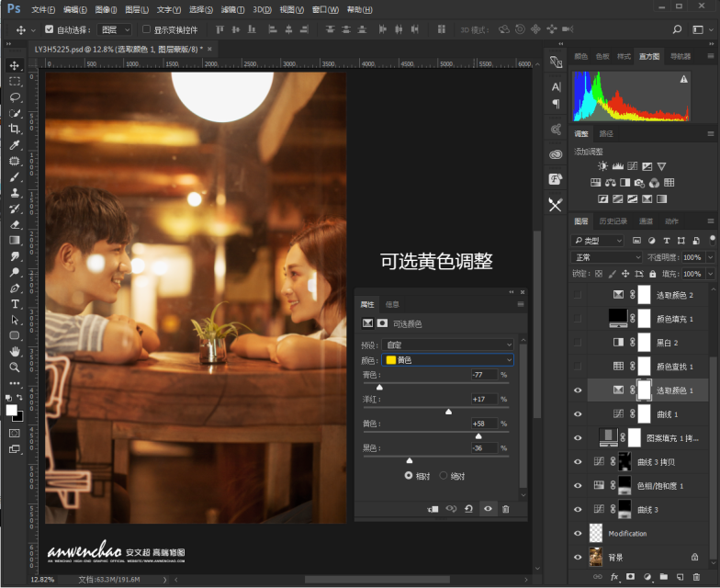
Task: Select the Pen tool
Action: pos(15,288)
